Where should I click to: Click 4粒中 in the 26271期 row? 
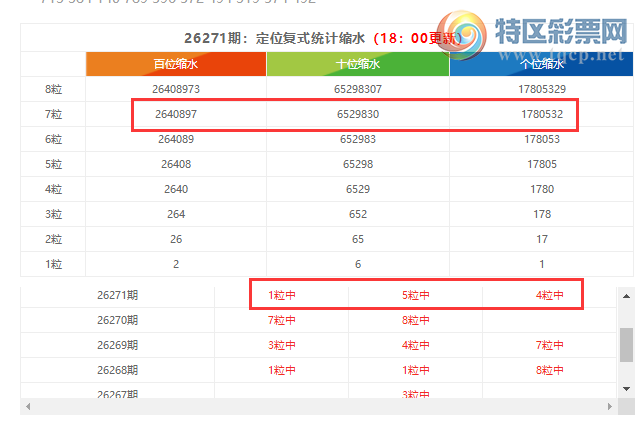[549, 295]
